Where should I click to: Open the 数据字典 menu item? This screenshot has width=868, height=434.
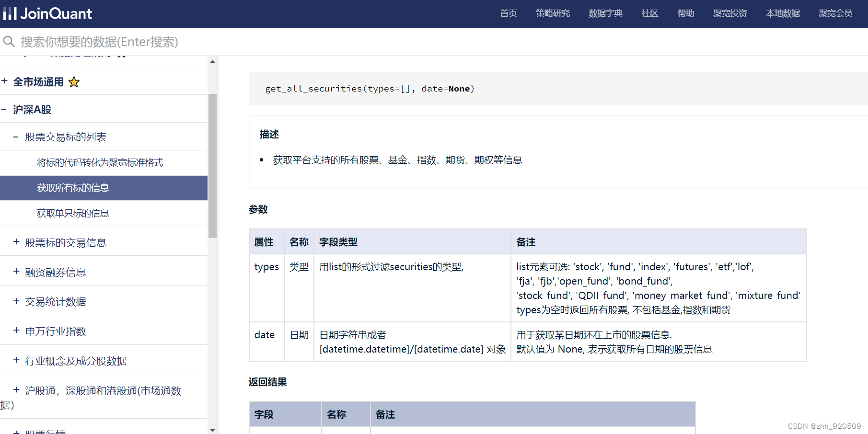point(605,13)
